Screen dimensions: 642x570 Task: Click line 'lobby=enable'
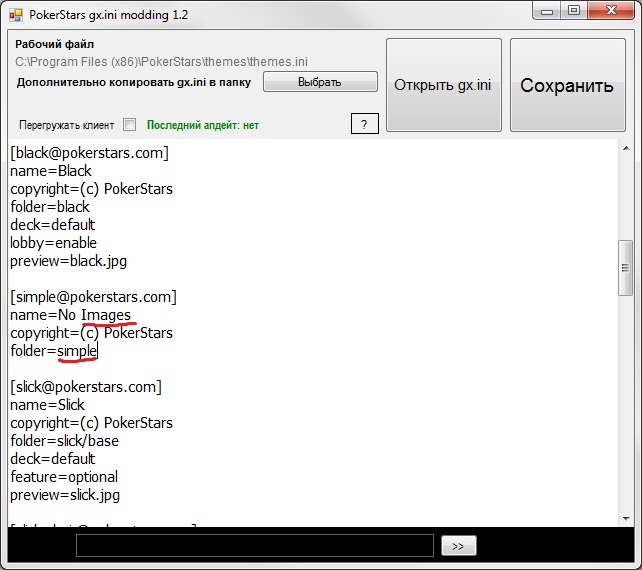53,243
